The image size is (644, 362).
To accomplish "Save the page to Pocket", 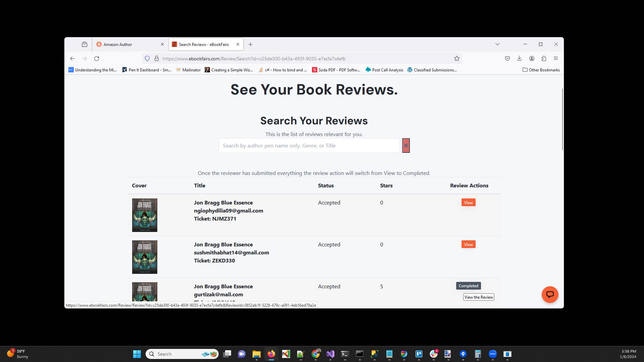I will click(507, 58).
